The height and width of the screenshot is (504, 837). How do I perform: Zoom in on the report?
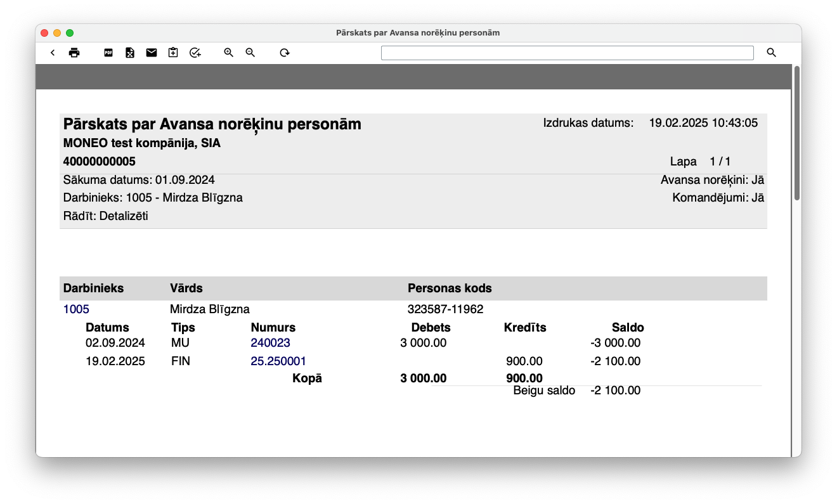[x=229, y=53]
